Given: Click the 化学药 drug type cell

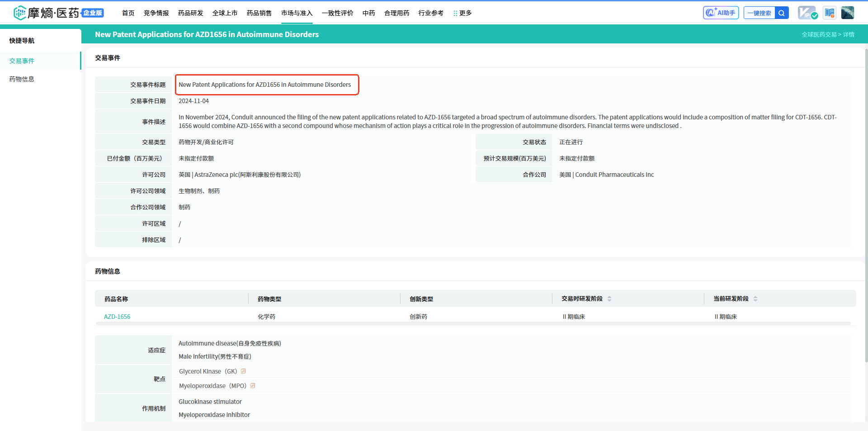Looking at the screenshot, I should point(267,317).
